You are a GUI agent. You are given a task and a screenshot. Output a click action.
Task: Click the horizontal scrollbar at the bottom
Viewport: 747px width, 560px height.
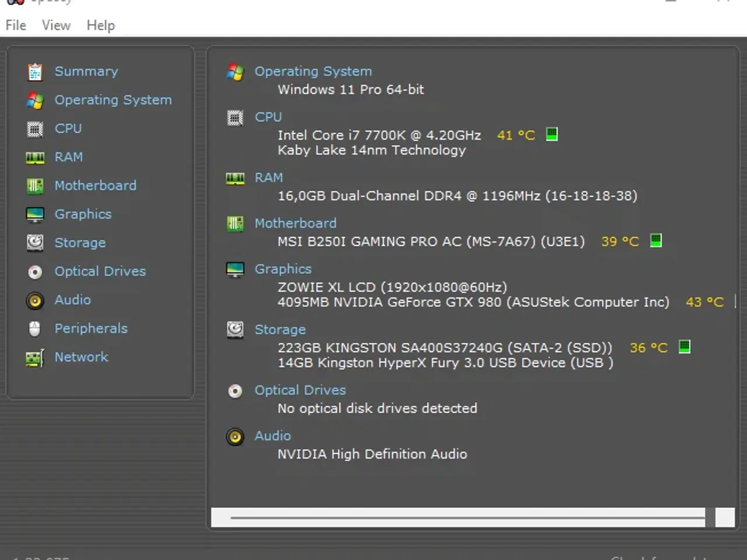pos(461,517)
